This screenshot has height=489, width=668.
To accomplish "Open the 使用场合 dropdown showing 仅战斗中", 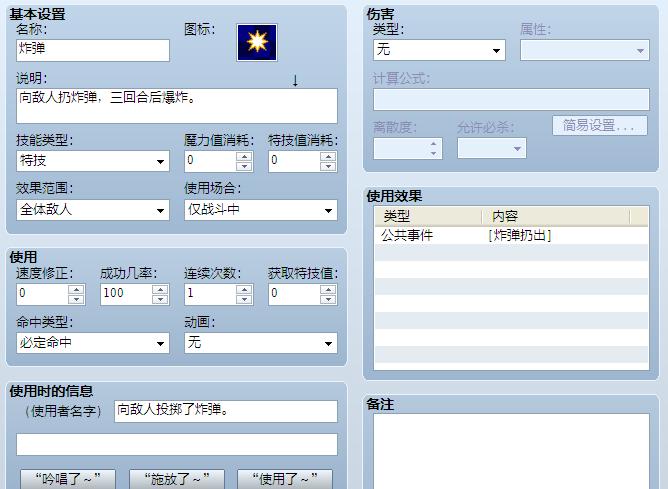I will [x=261, y=210].
